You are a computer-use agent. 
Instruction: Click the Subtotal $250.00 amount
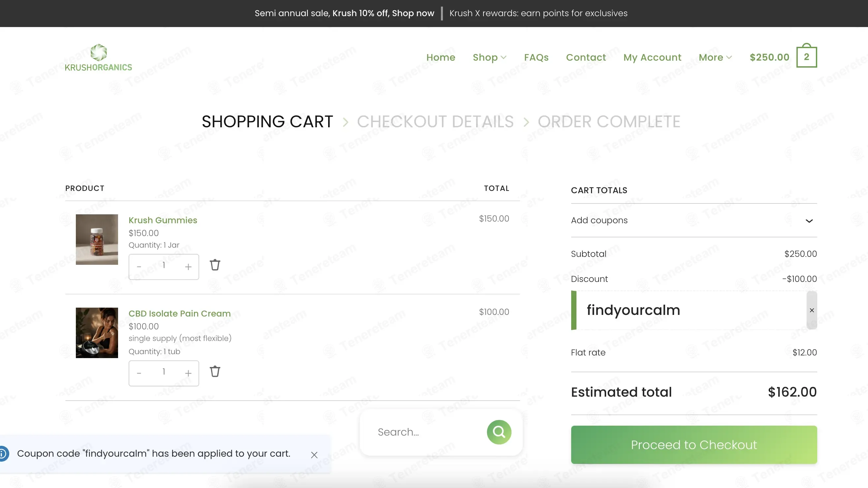point(800,254)
